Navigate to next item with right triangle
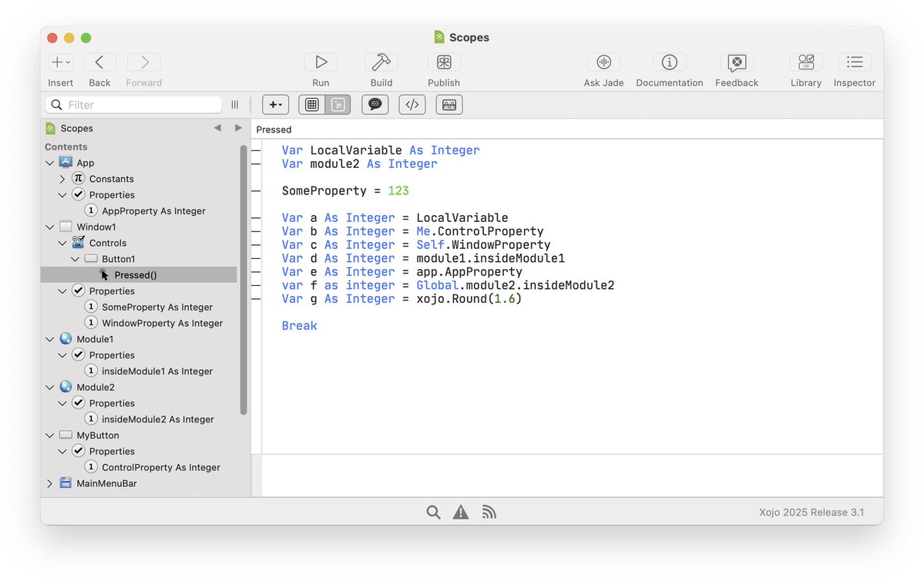This screenshot has height=582, width=924. coord(238,128)
